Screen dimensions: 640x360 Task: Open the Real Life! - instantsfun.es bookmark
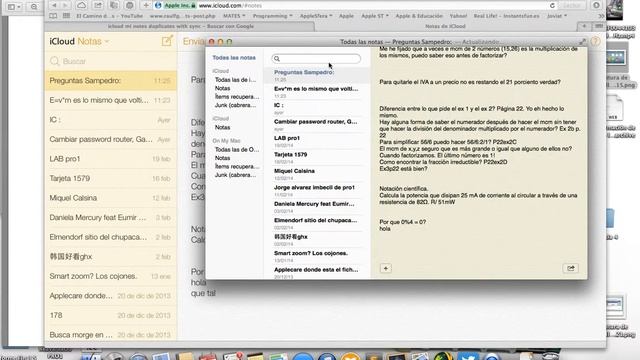point(506,16)
